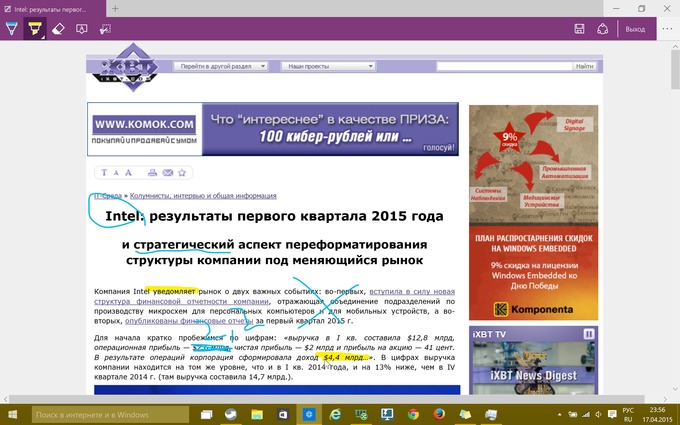
Task: Click the vertical scrollbar down arrow
Action: click(675, 389)
